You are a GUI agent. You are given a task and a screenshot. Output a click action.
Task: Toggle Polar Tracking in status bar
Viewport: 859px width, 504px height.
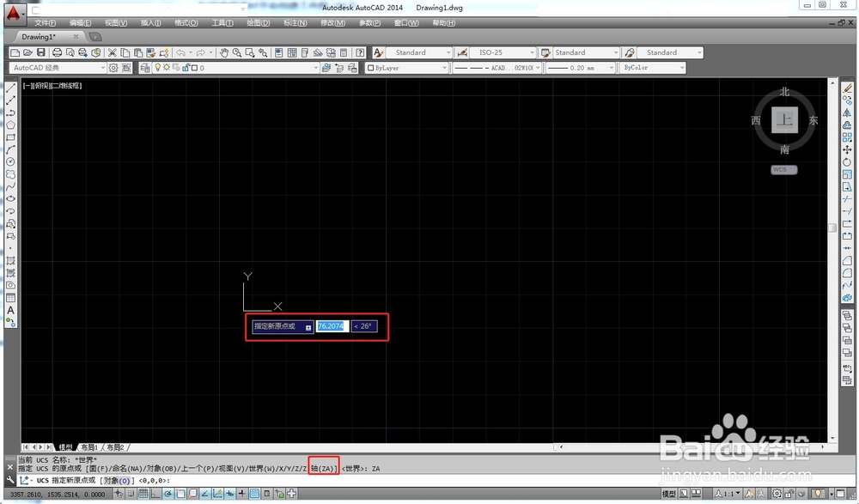coord(168,494)
